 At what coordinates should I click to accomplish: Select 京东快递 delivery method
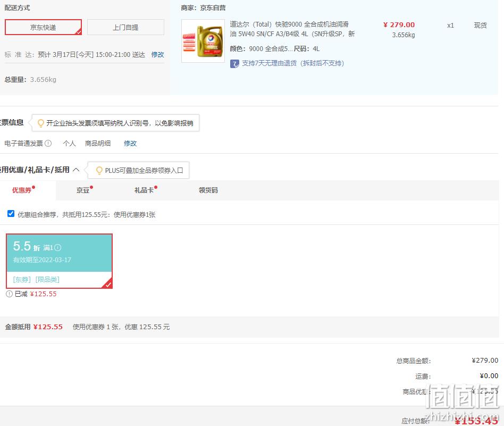coord(43,27)
